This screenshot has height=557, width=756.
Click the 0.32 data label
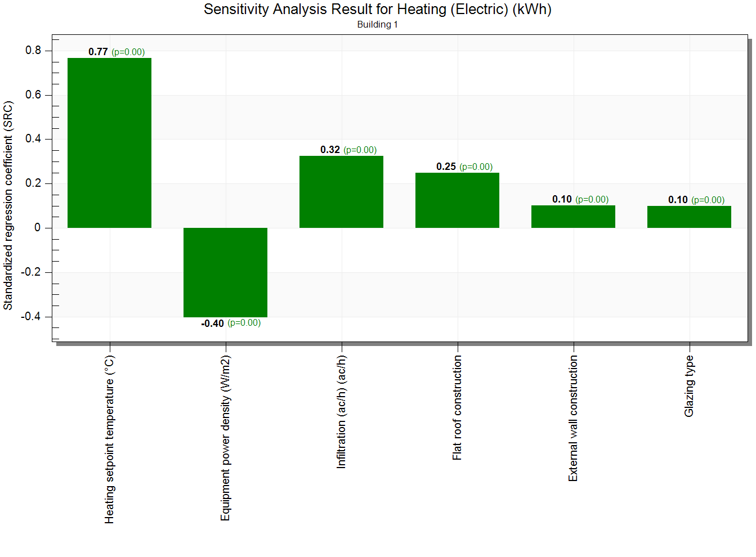coord(330,150)
